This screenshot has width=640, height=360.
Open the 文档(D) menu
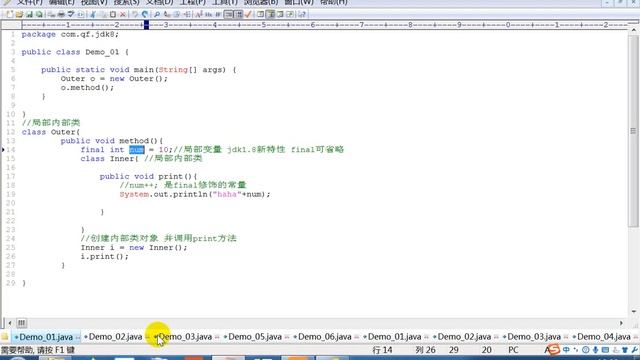[160, 2]
